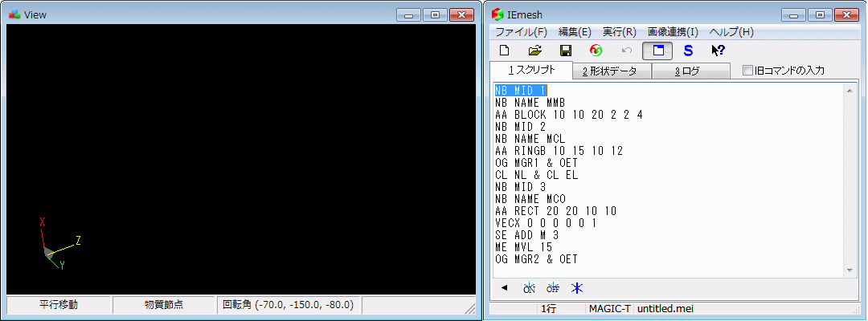This screenshot has width=868, height=321.
Task: Open the 編集(E) menu
Action: pos(575,32)
